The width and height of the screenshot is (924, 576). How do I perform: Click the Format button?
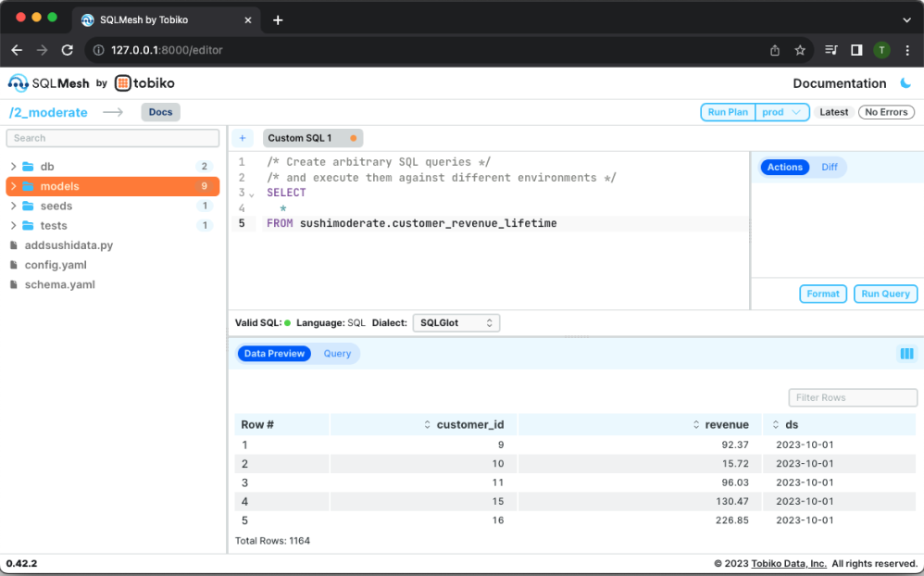click(823, 294)
